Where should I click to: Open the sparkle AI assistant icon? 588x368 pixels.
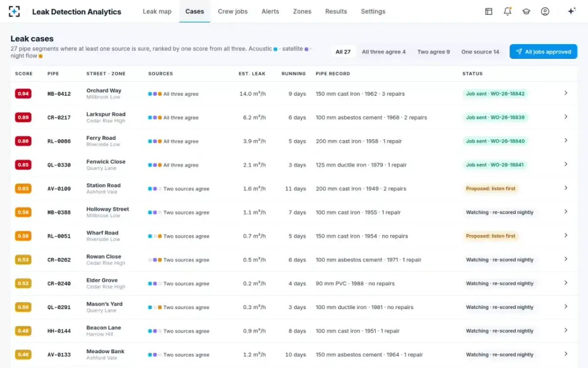[x=571, y=11]
